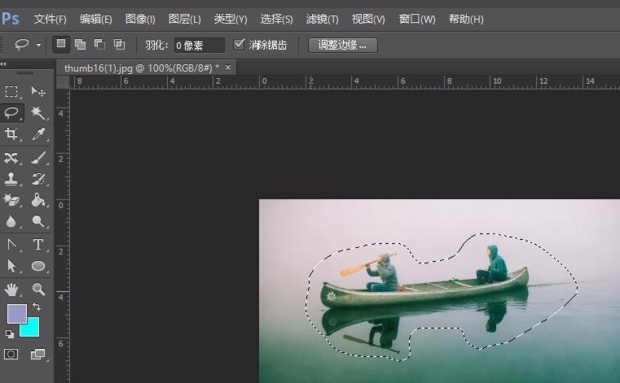Select the Paint Bucket tool
620x383 pixels.
[38, 200]
